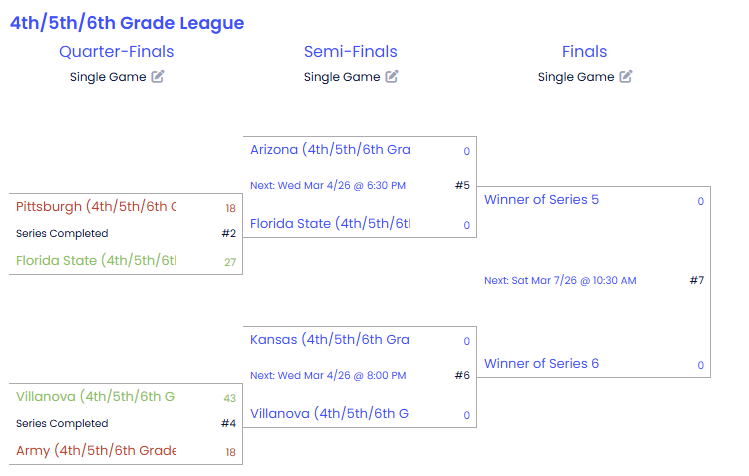Click the Finals edit pencil icon
749x476 pixels.
[626, 77]
